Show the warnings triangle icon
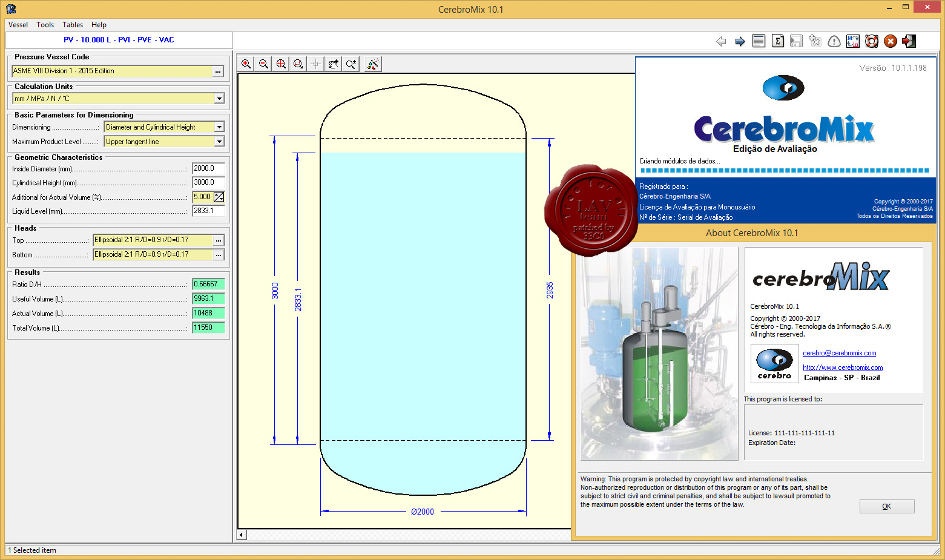945x560 pixels. tap(834, 41)
